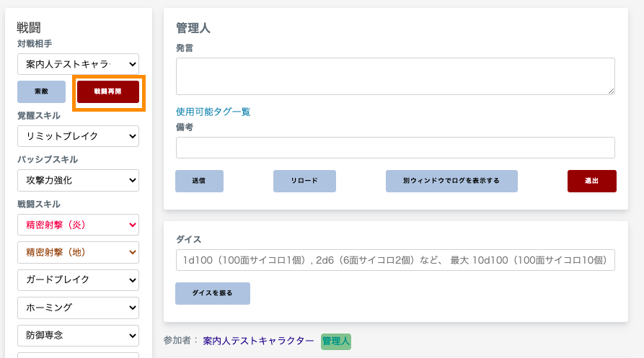Click into the 備考 input field
Image resolution: width=644 pixels, height=358 pixels.
[x=395, y=148]
